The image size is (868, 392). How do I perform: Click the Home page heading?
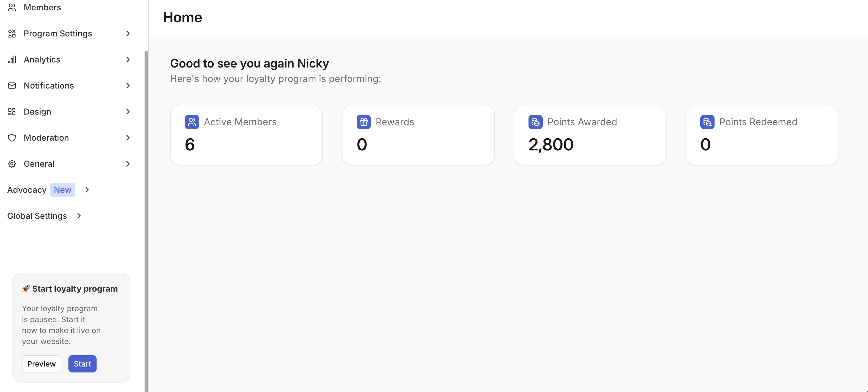click(x=182, y=17)
